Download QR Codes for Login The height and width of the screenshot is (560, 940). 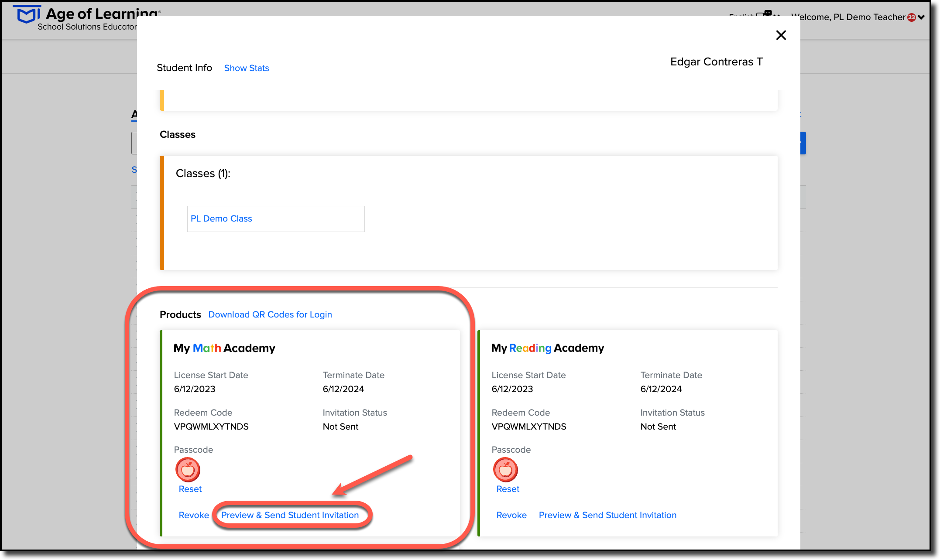point(270,314)
